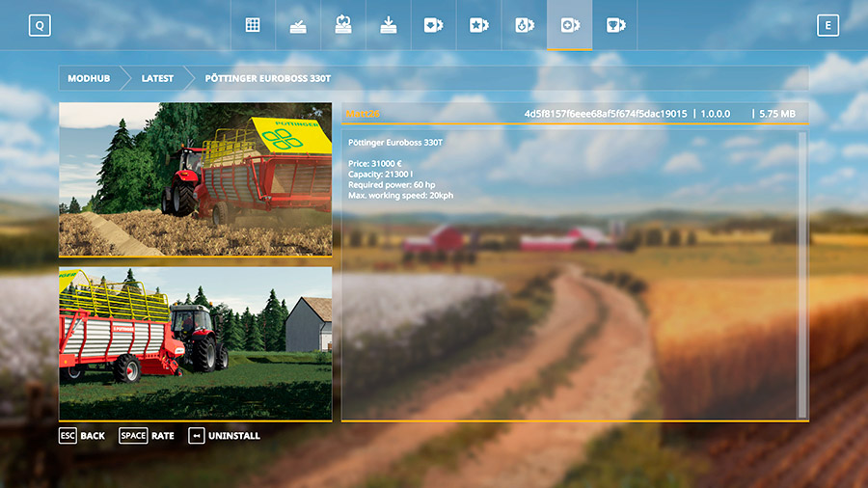Click the Max. working speed: 20kph line
The height and width of the screenshot is (488, 868).
[x=401, y=196]
